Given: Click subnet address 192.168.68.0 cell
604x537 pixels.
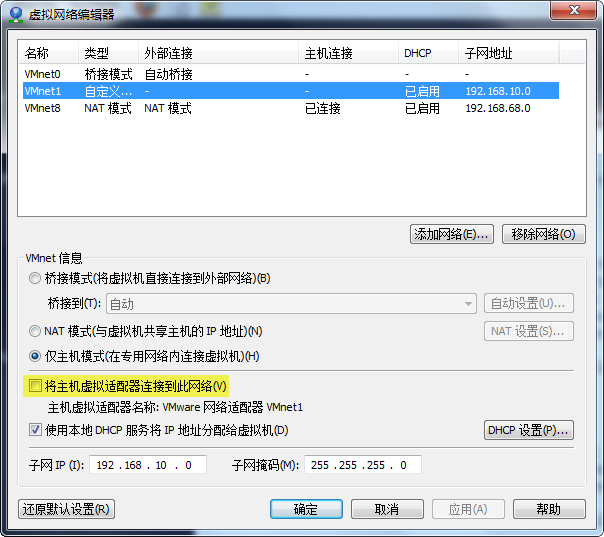Looking at the screenshot, I should click(x=498, y=108).
